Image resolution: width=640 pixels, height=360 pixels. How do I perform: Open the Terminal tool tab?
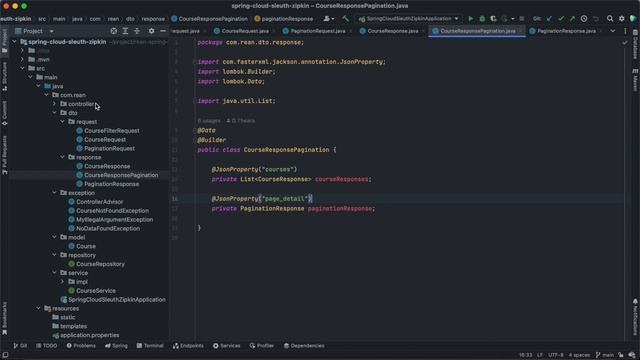[x=150, y=346]
